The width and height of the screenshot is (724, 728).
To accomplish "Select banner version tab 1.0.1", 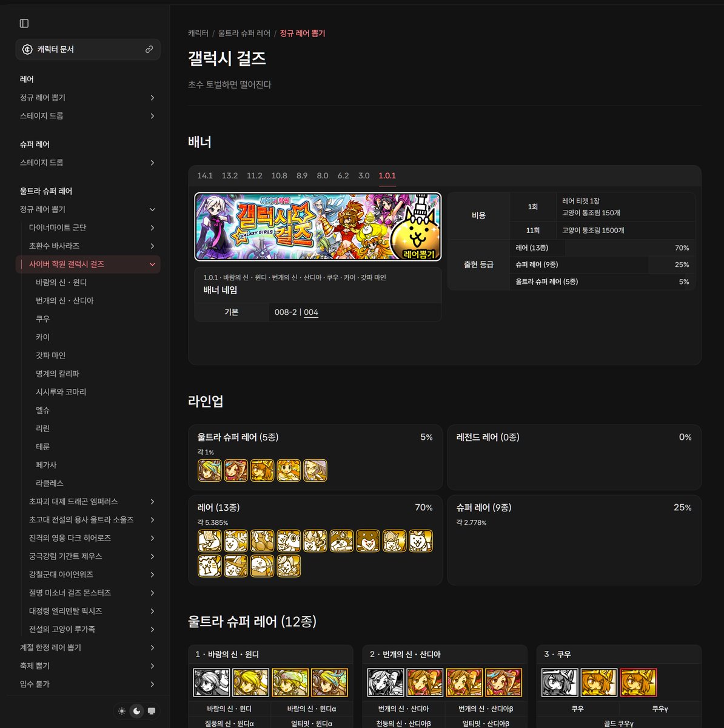I will pos(387,175).
